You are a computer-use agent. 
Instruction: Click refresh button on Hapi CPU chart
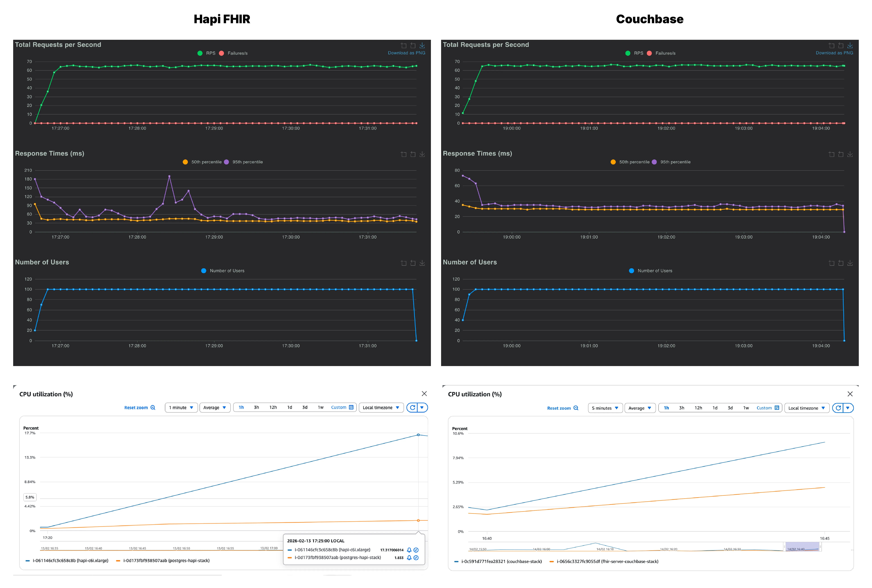coord(412,408)
